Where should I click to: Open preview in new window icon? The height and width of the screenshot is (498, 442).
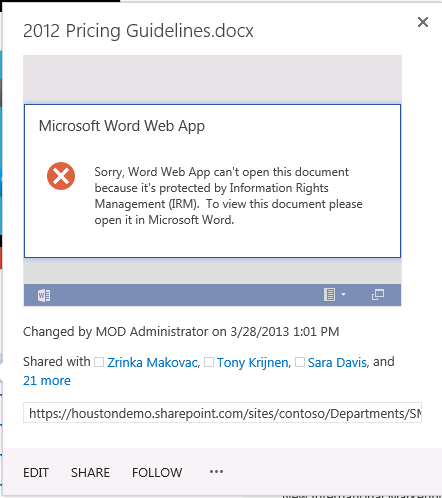tap(378, 295)
